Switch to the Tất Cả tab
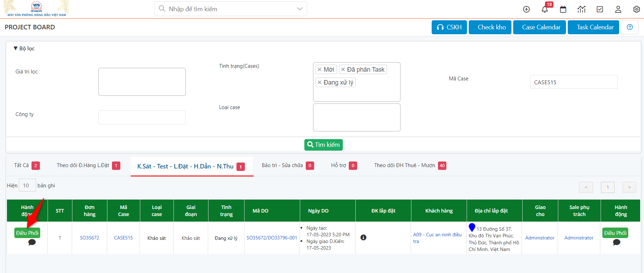 point(27,165)
